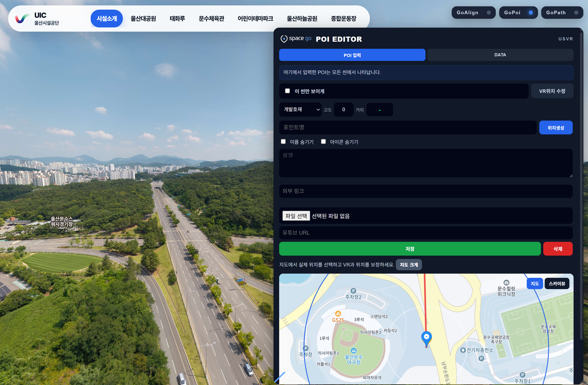Click the 1루석 label on map
588x385 pixels.
tap(324, 338)
